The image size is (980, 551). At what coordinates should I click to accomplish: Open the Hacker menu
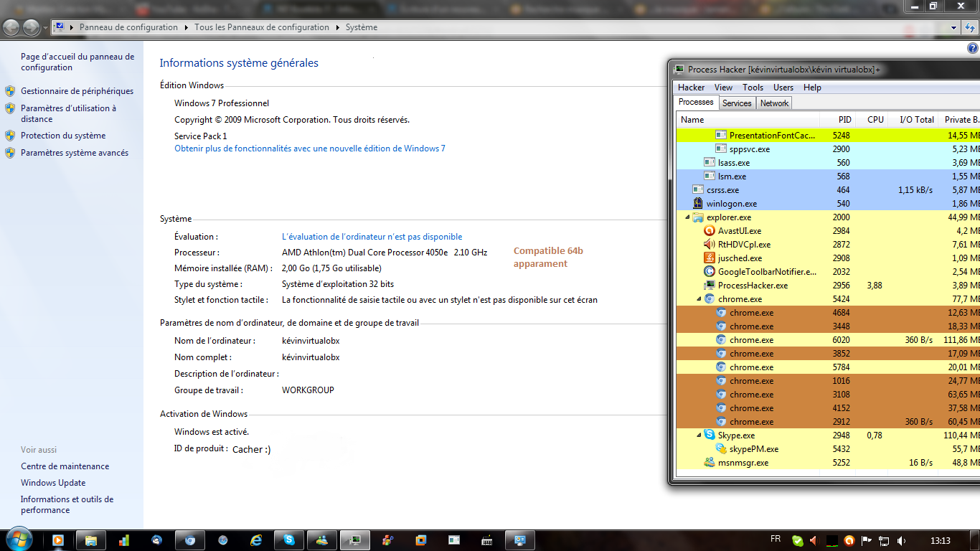pyautogui.click(x=692, y=88)
